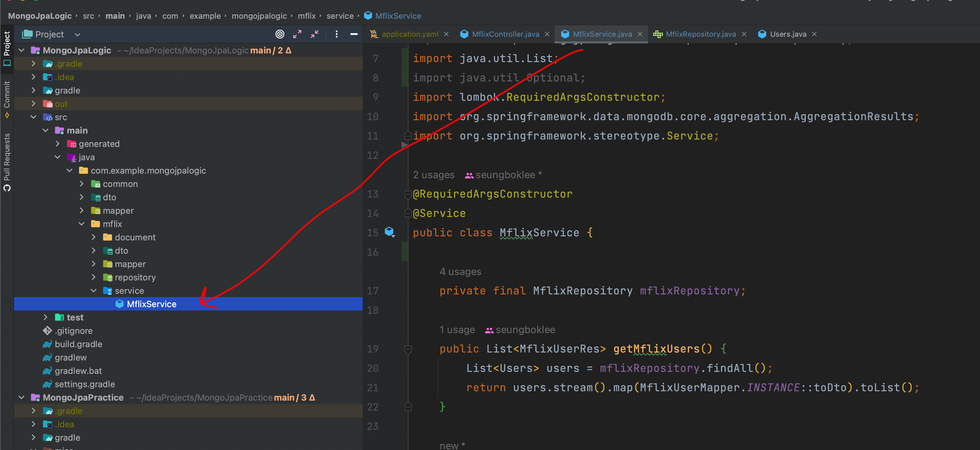Click the Select Opened File target icon
This screenshot has width=980, height=450.
(x=280, y=34)
